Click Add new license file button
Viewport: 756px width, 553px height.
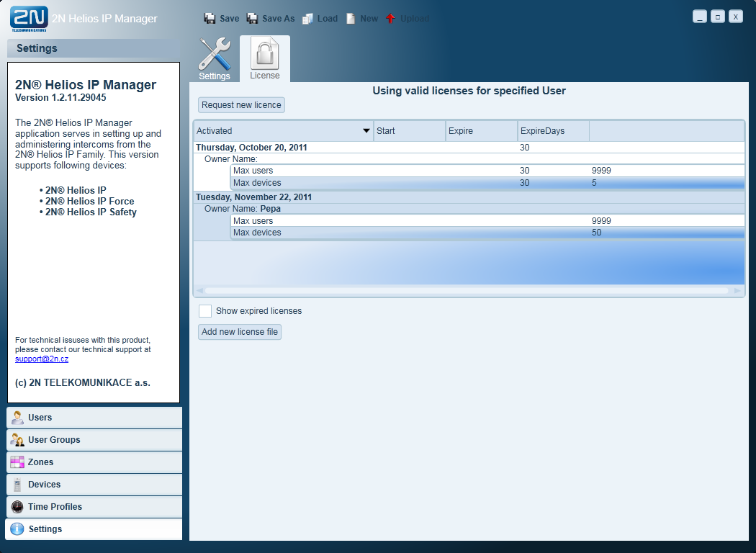click(x=240, y=332)
